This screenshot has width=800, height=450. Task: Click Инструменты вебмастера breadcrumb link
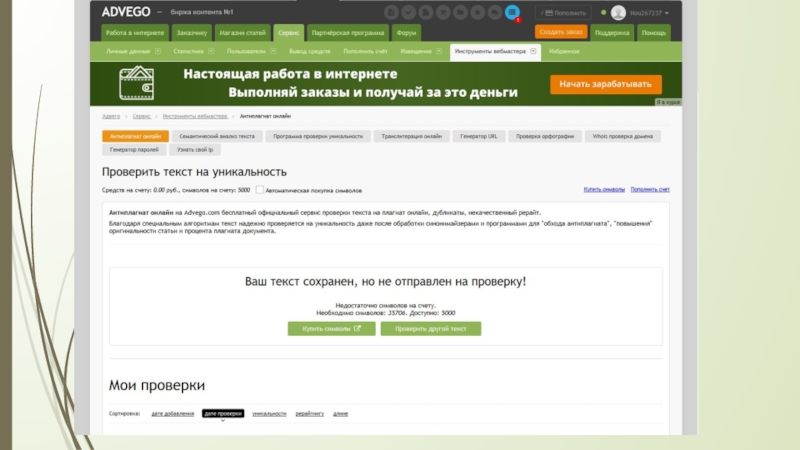click(x=195, y=116)
